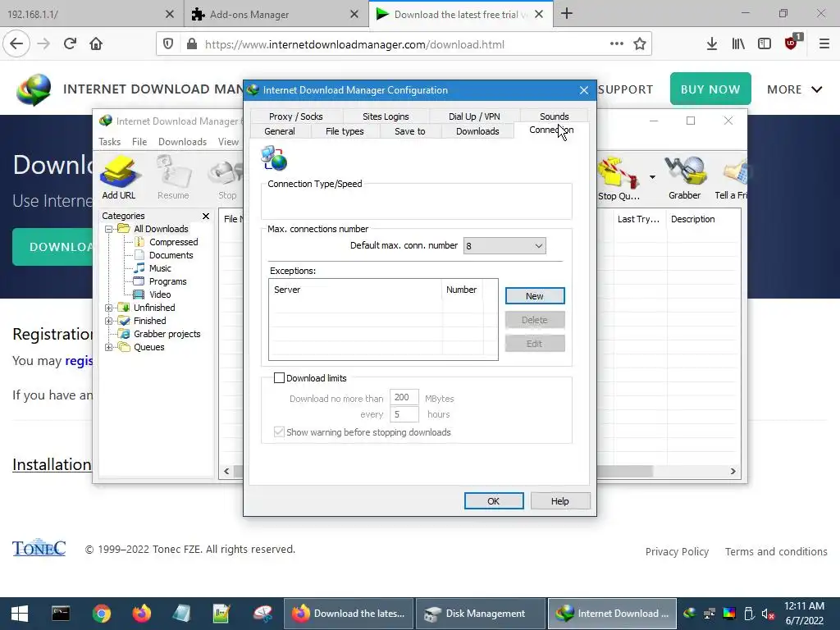This screenshot has width=840, height=630.
Task: Click the Server column header in Exceptions
Action: point(356,290)
